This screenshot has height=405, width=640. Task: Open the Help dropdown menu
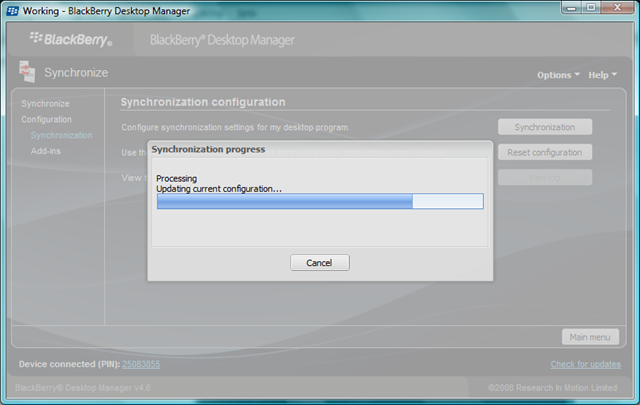tap(602, 75)
